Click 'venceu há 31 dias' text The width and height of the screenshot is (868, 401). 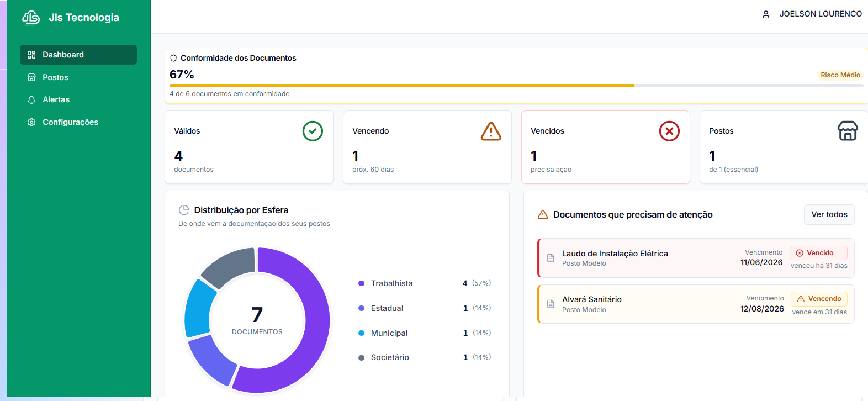coord(819,266)
